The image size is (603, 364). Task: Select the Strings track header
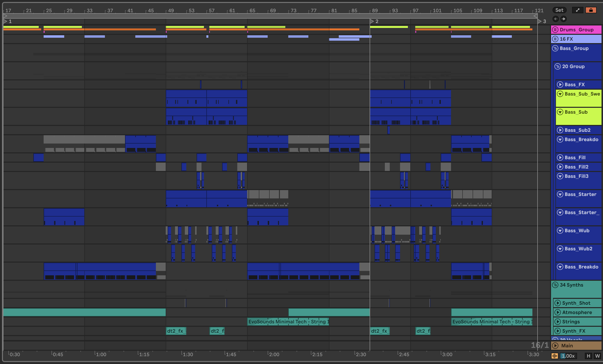point(578,322)
